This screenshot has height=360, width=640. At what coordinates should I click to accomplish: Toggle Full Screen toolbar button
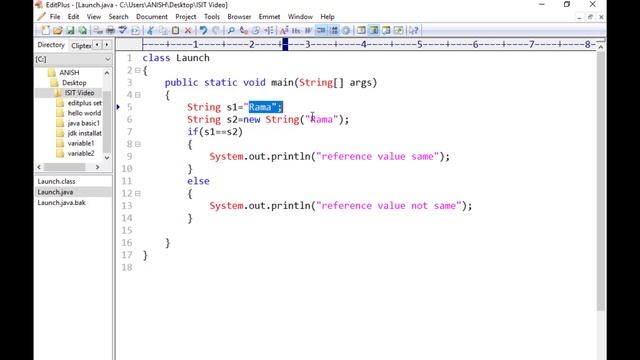399,30
